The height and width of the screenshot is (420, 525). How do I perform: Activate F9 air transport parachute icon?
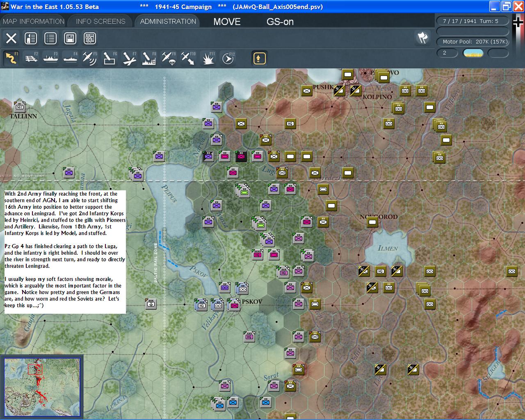coord(169,58)
